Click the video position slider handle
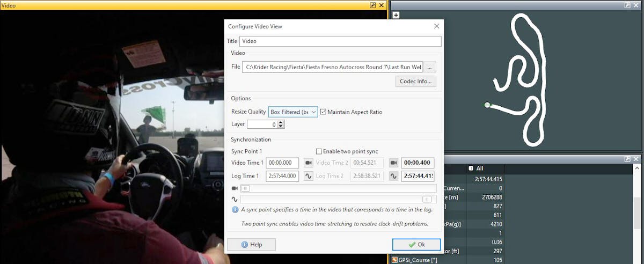The height and width of the screenshot is (264, 644). pyautogui.click(x=245, y=188)
